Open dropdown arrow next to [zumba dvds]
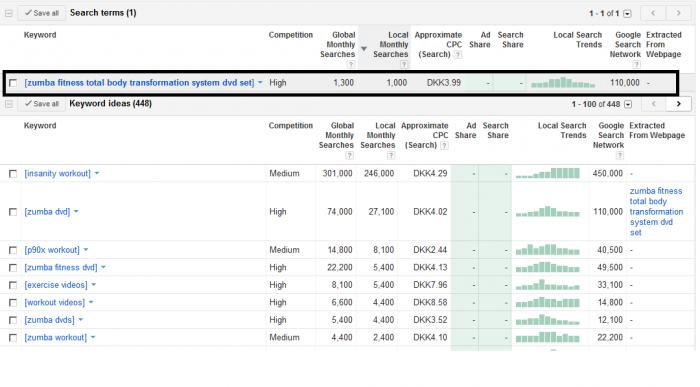Image resolution: width=700 pixels, height=387 pixels. (80, 320)
